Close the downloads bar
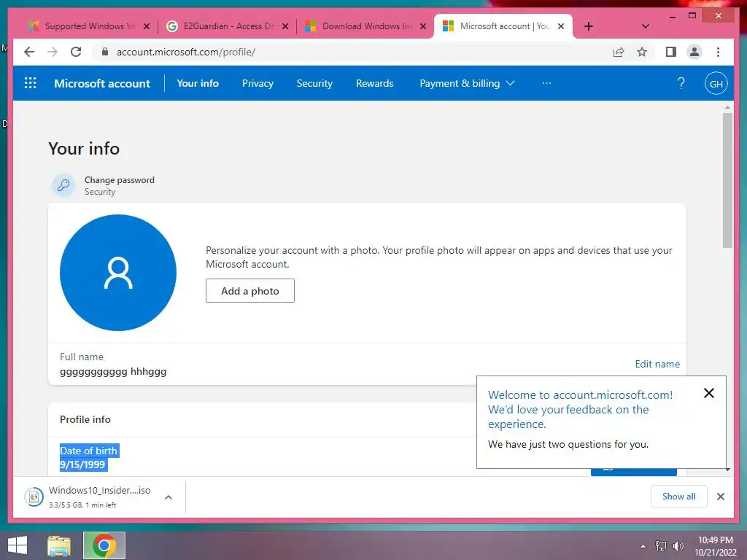 coord(720,497)
